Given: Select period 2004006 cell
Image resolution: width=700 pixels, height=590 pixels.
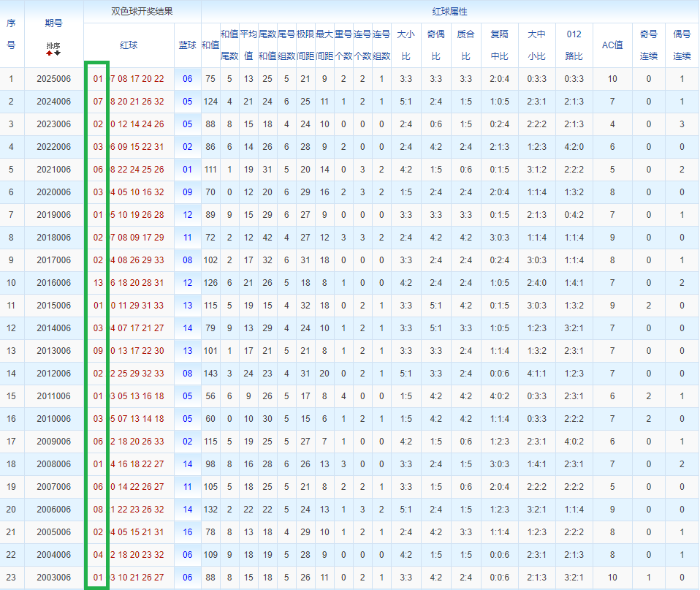Looking at the screenshot, I should pyautogui.click(x=53, y=555).
